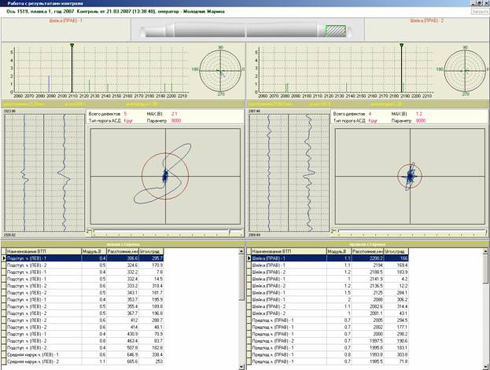
Task: Click the right polar angle diagram
Action: point(465,70)
